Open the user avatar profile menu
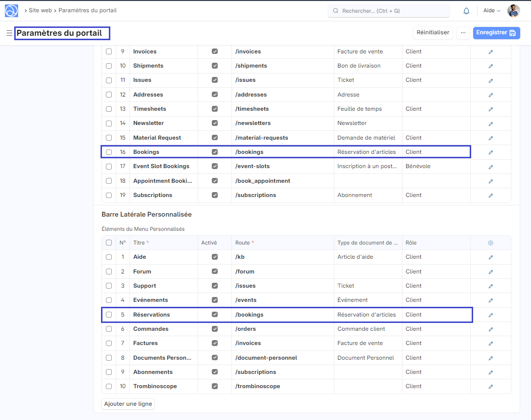Screen dimensions: 531x420 (513, 11)
